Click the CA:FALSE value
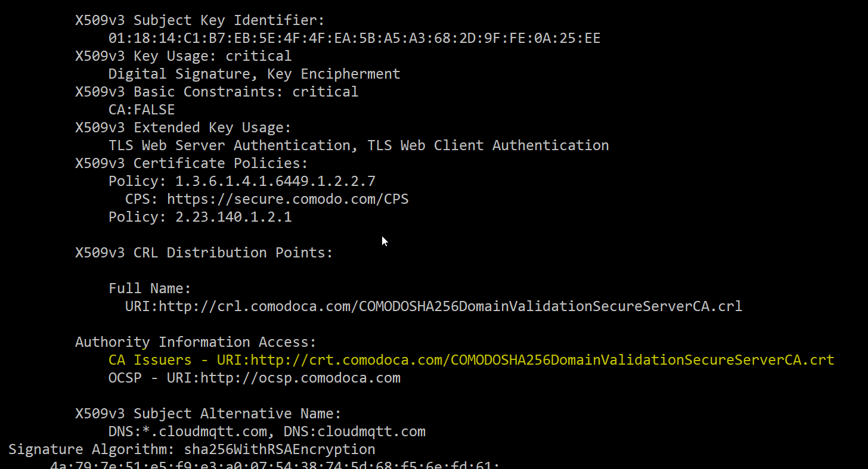The width and height of the screenshot is (868, 469). (x=141, y=110)
